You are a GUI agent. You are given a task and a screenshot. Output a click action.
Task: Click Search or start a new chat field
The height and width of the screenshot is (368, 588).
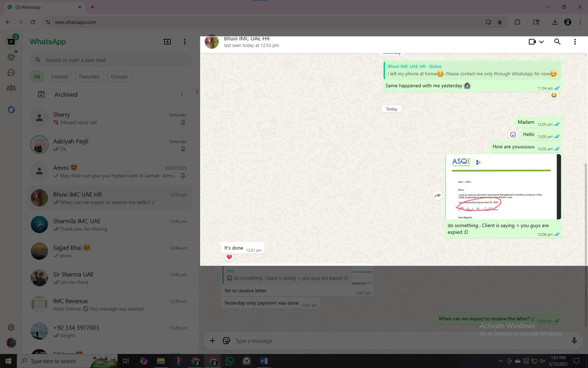coord(111,60)
